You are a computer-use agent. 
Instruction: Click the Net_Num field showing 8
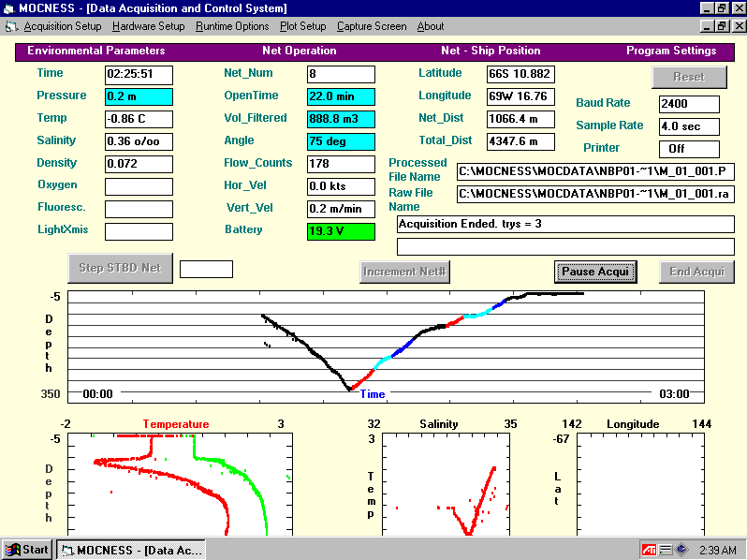[x=341, y=74]
